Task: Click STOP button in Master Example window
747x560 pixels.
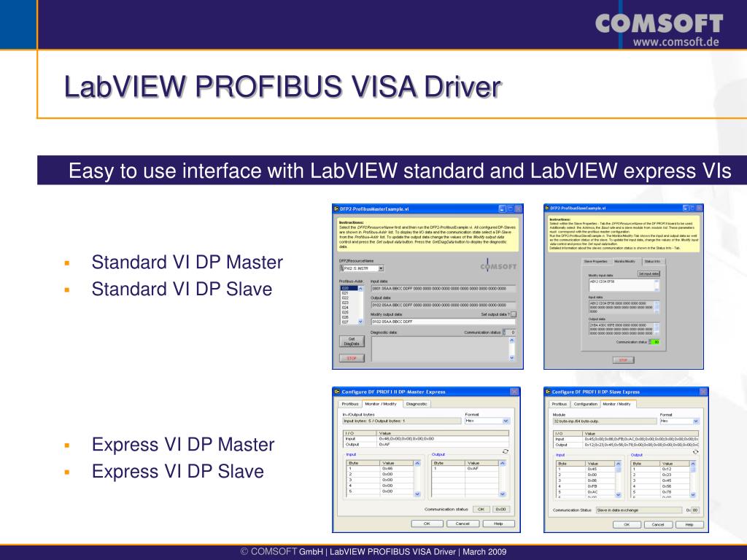Action: coord(352,358)
